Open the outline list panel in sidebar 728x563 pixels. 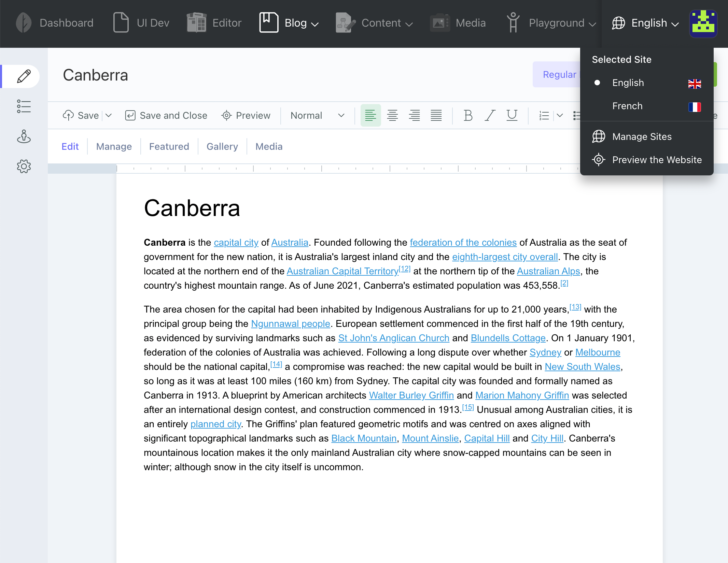[x=24, y=107]
